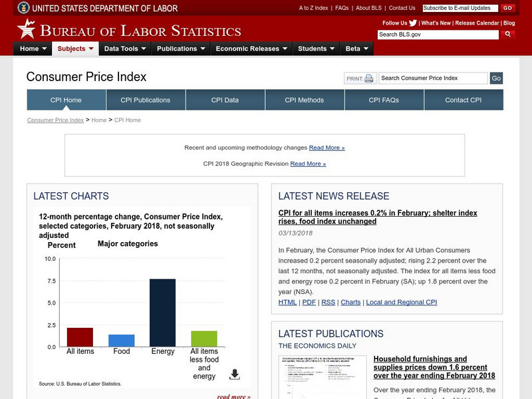Click the printer icon next to PRINT
The height and width of the screenshot is (399, 532).
pos(369,78)
